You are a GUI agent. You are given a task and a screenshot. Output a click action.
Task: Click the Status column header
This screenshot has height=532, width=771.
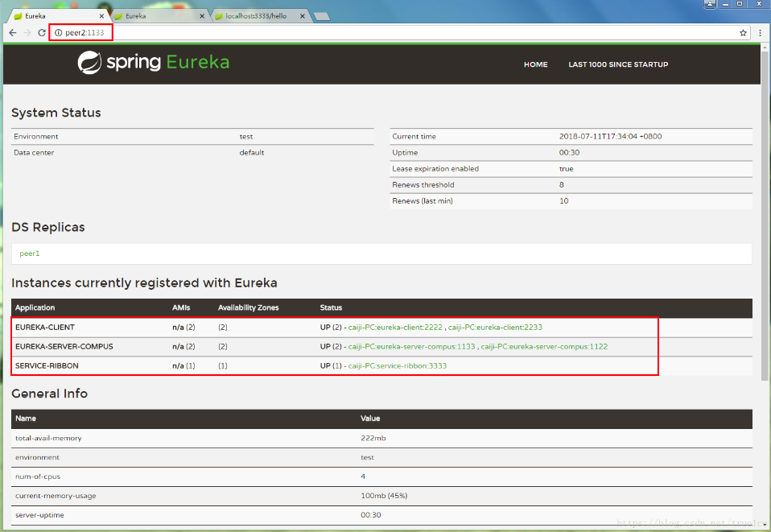[331, 307]
